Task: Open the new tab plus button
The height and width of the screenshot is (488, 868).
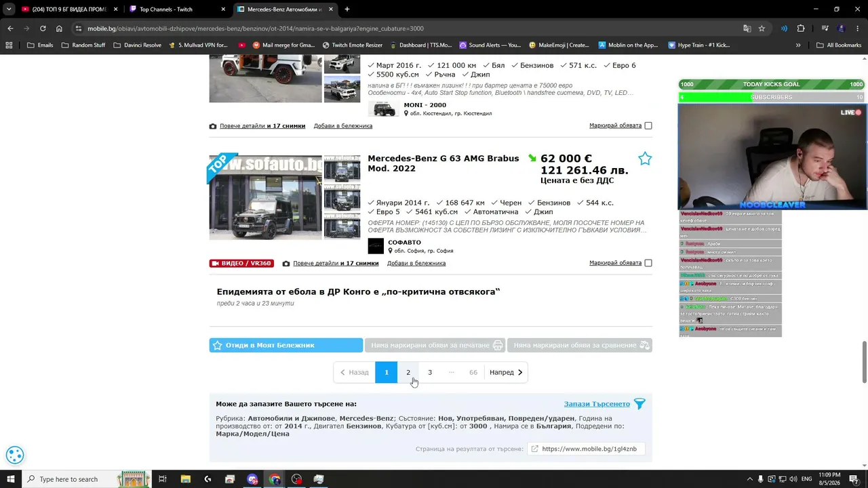Action: click(347, 9)
